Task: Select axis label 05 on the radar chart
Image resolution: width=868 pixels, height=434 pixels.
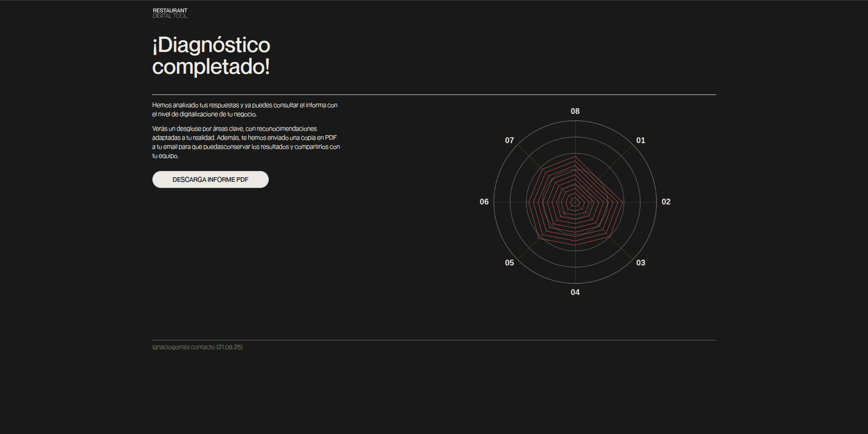Action: pos(510,262)
